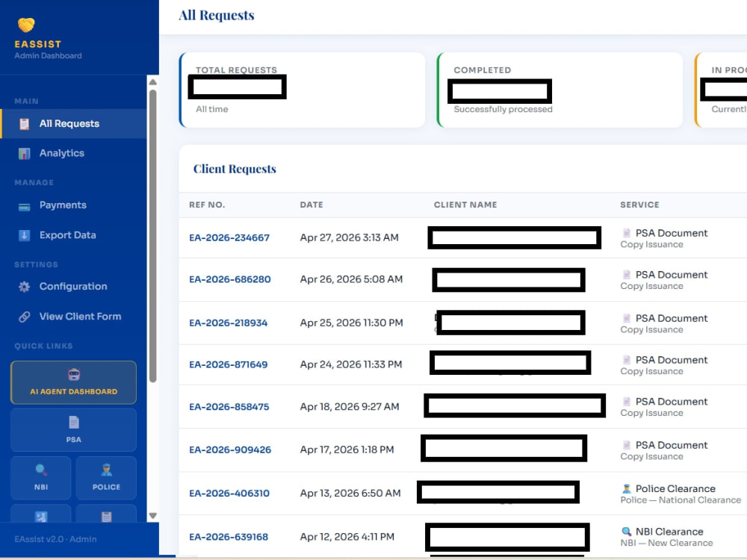Go to the Analytics page

click(x=73, y=153)
